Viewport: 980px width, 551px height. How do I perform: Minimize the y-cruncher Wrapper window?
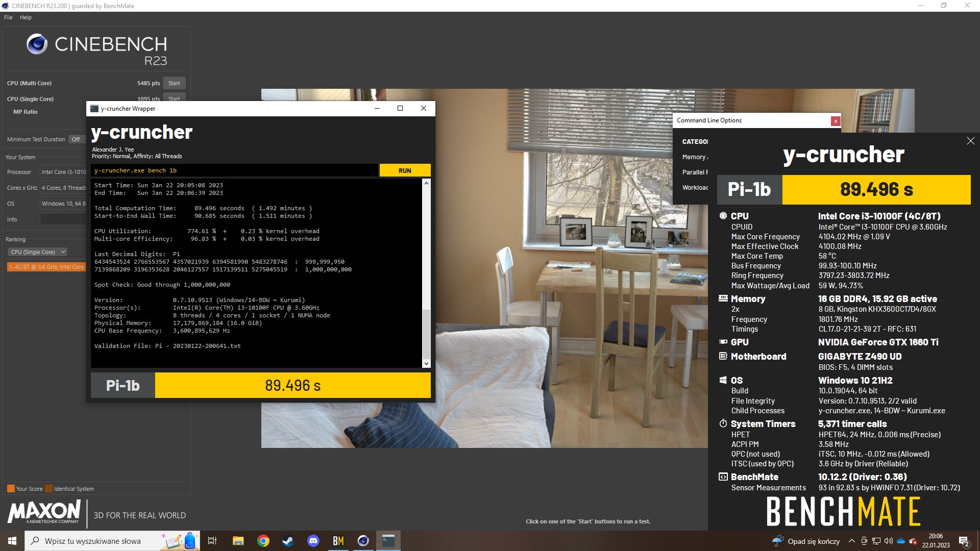pyautogui.click(x=377, y=109)
